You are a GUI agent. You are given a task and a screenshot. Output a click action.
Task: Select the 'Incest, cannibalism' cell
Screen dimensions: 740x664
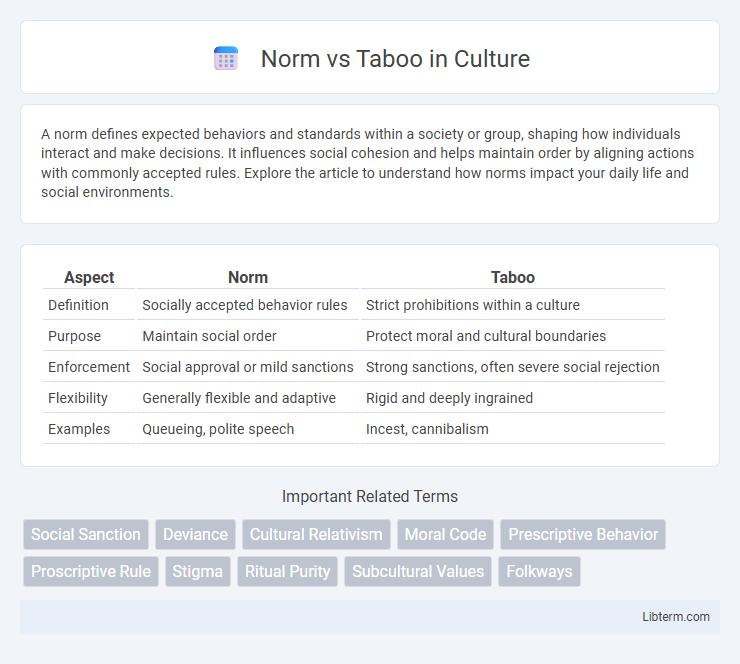coord(513,429)
